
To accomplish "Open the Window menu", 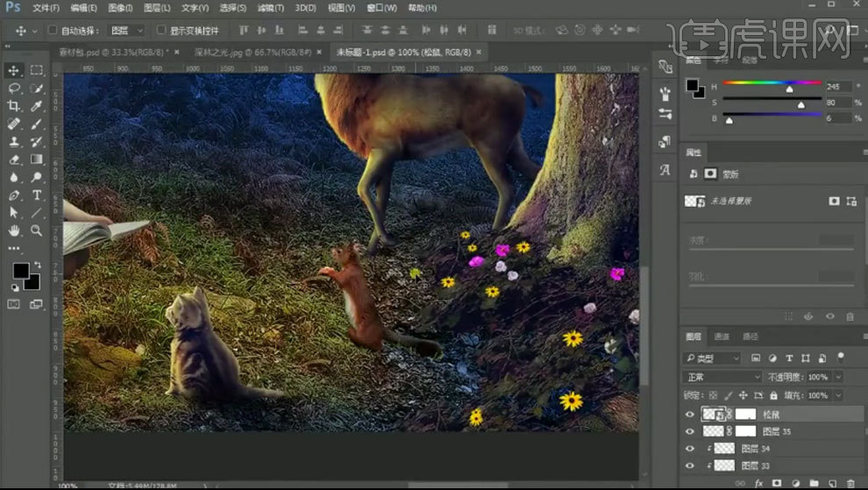I will [x=382, y=8].
